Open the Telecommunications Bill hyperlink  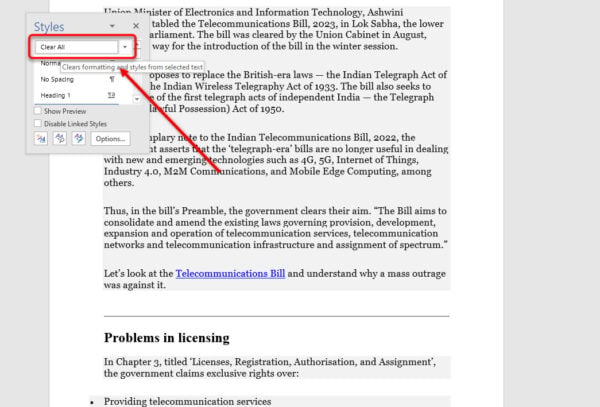230,272
